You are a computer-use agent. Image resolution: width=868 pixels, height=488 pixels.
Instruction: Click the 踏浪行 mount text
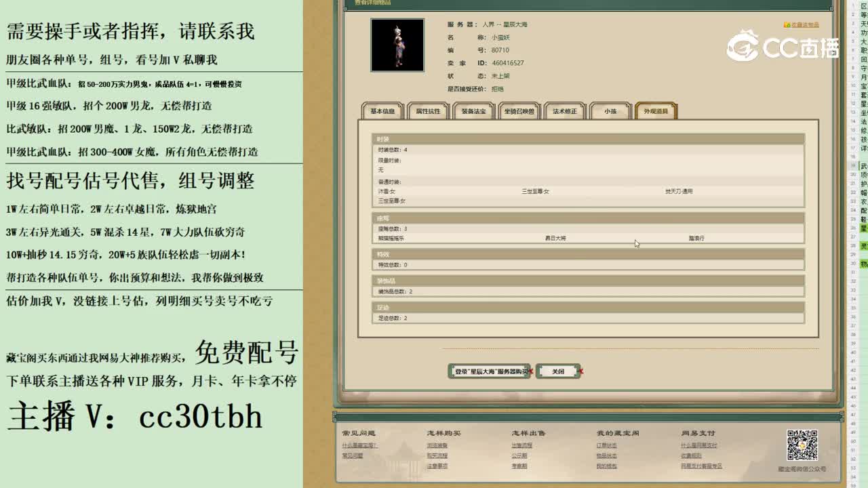[x=696, y=238]
